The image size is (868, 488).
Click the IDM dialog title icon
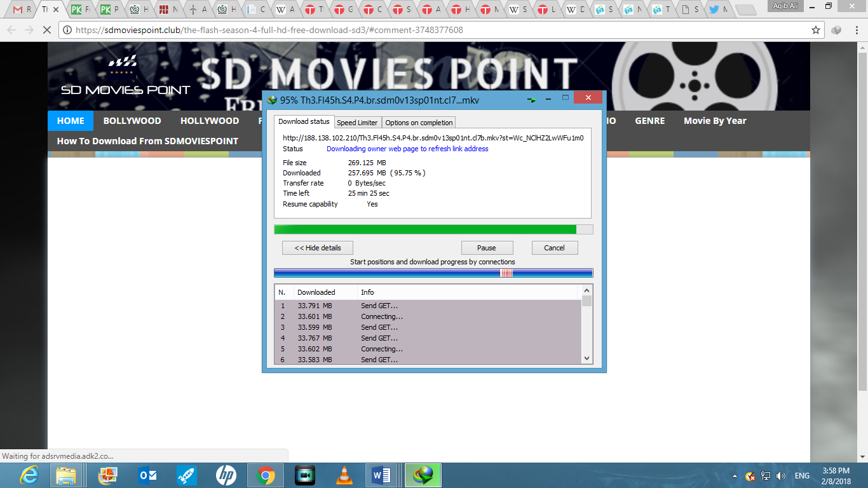coord(273,100)
